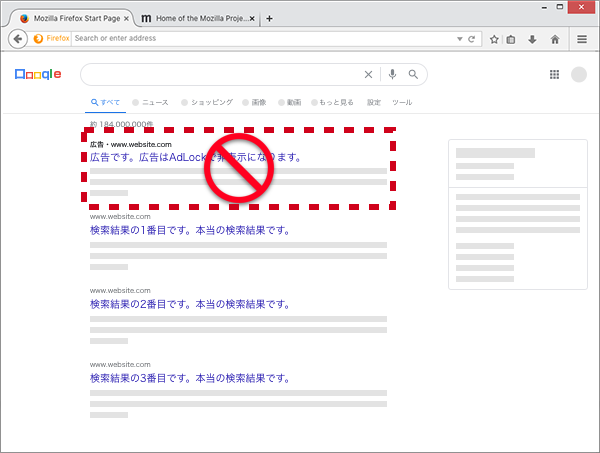This screenshot has height=453, width=600.
Task: Close the Mozilla Firefox Start Page tab
Action: [x=125, y=18]
